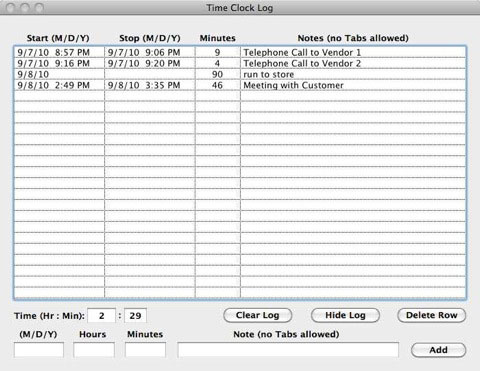Select the Meeting with Customer row
480x371 pixels.
pyautogui.click(x=240, y=85)
